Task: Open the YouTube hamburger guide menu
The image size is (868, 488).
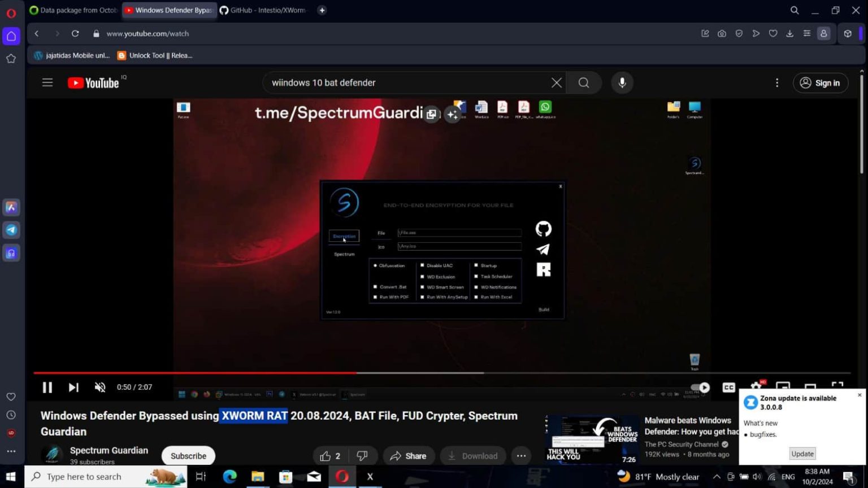Action: pos(47,83)
